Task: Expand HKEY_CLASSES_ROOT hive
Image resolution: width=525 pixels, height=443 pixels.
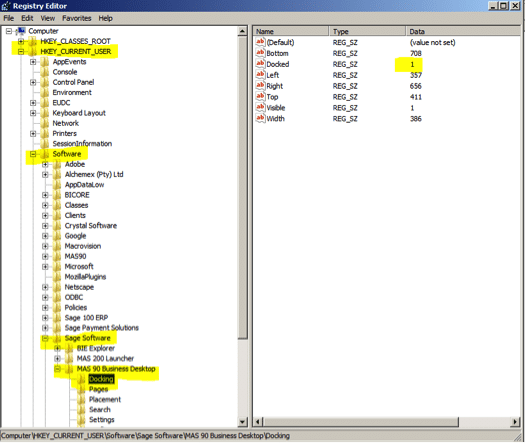Action: coord(21,42)
